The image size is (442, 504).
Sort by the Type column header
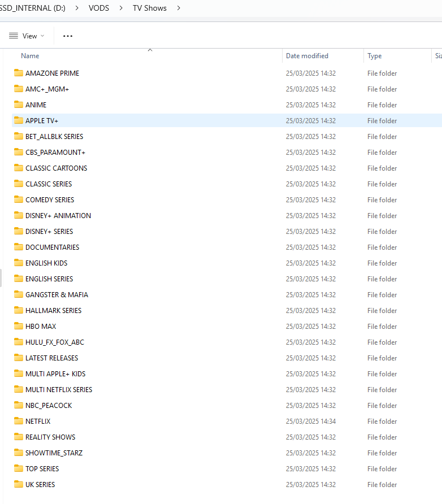coord(375,56)
